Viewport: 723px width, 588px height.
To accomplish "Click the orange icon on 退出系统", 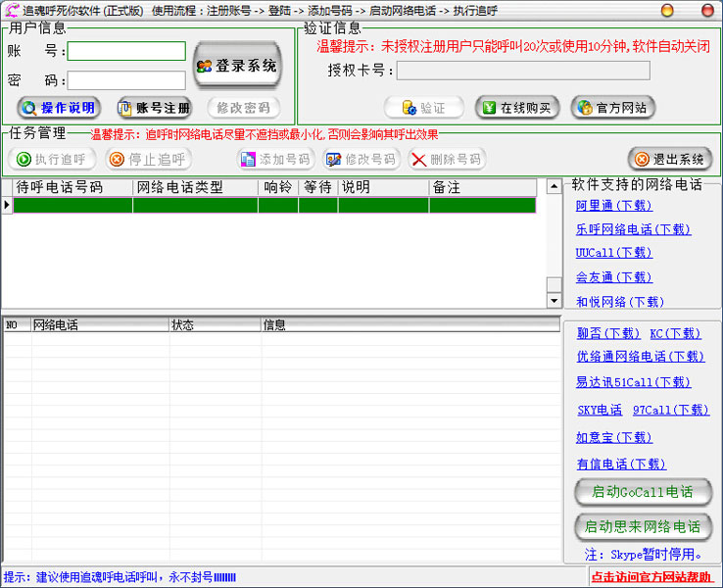I will click(642, 159).
